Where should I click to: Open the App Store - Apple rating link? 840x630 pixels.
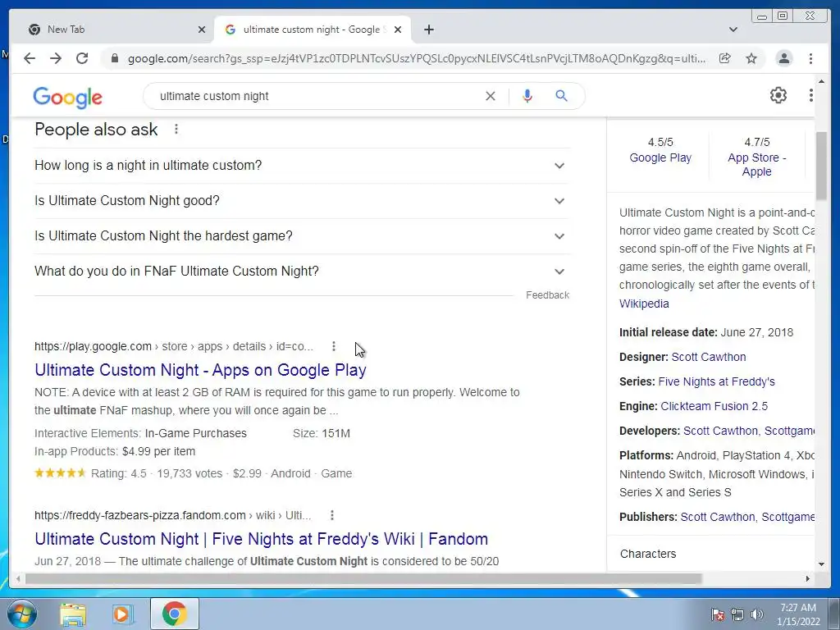(x=756, y=164)
